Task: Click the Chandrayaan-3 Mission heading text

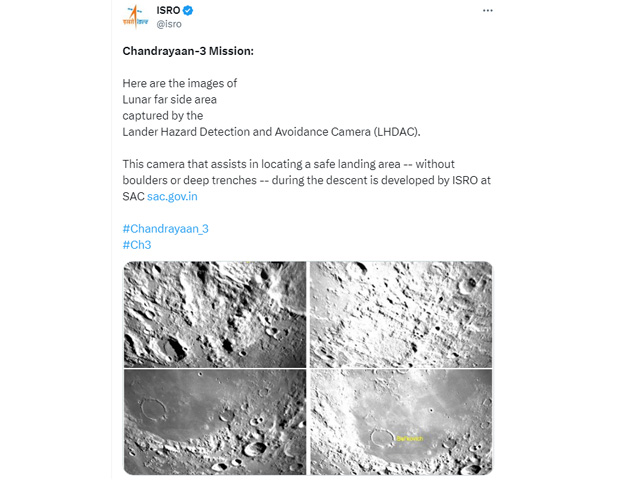Action: [x=188, y=51]
